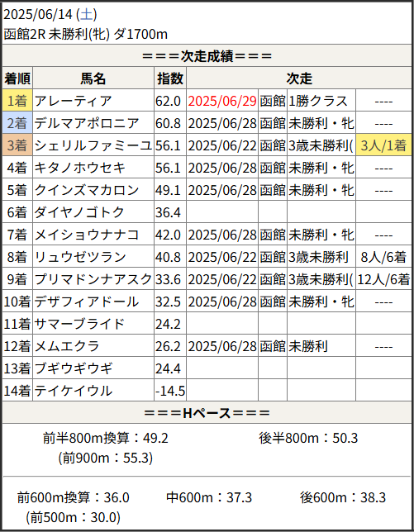Click the horse name アレーティア
The image size is (414, 532).
(73, 101)
